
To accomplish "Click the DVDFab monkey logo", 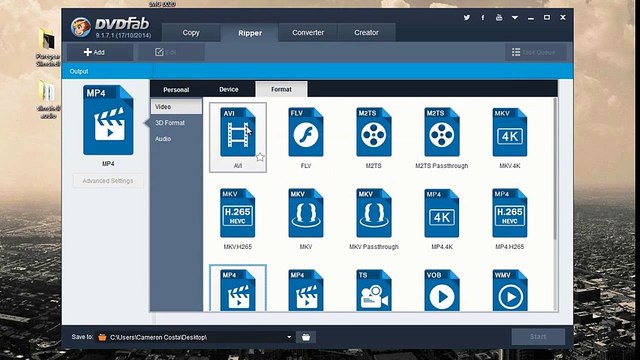I will tap(80, 27).
